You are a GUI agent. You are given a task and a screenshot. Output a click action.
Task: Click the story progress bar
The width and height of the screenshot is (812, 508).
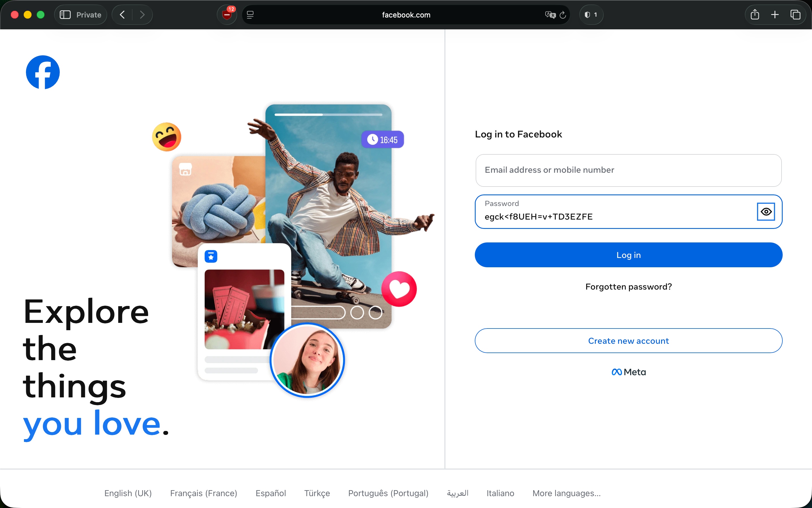pyautogui.click(x=328, y=115)
